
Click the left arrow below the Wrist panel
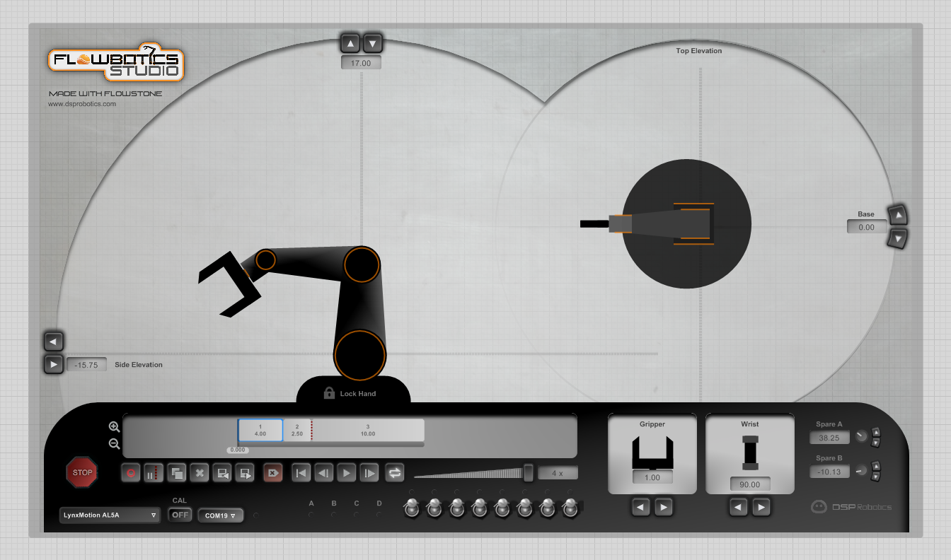739,506
